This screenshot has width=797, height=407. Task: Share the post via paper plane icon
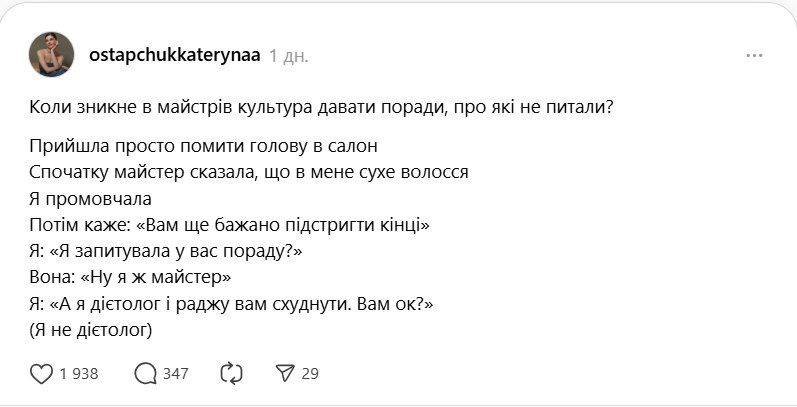coord(286,373)
